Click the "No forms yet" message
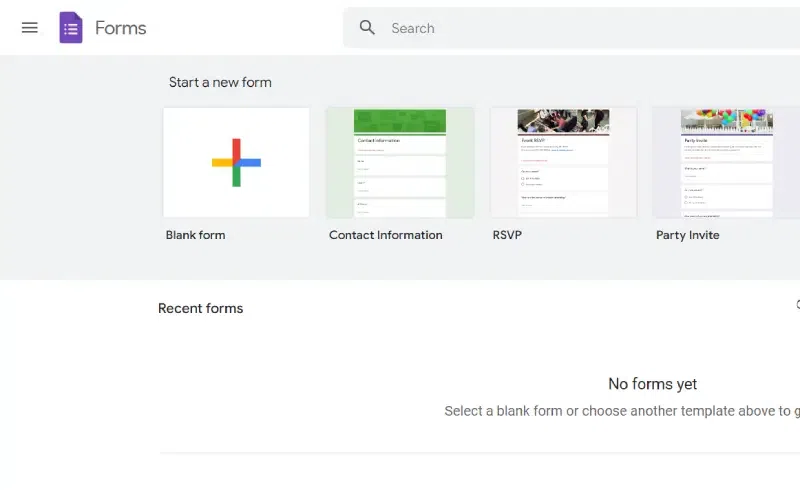800x490 pixels. [652, 384]
